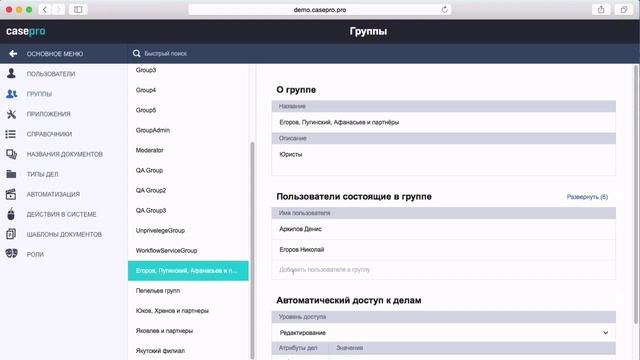Click the demo.casepro.pro address bar
This screenshot has width=640, height=360.
[x=320, y=9]
